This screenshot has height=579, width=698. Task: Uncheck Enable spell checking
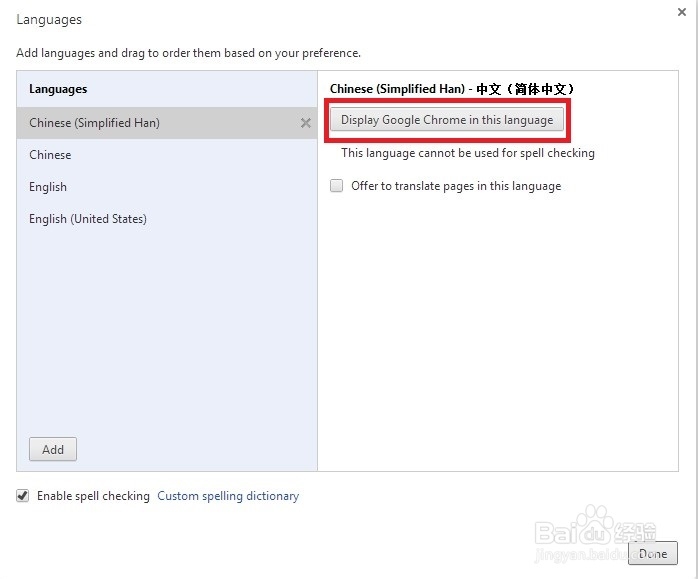click(23, 495)
